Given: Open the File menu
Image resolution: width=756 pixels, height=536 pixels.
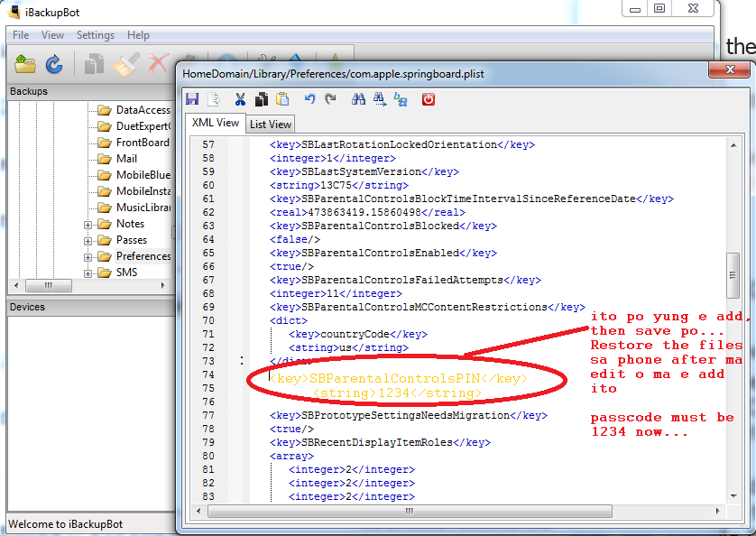Looking at the screenshot, I should click(x=21, y=35).
